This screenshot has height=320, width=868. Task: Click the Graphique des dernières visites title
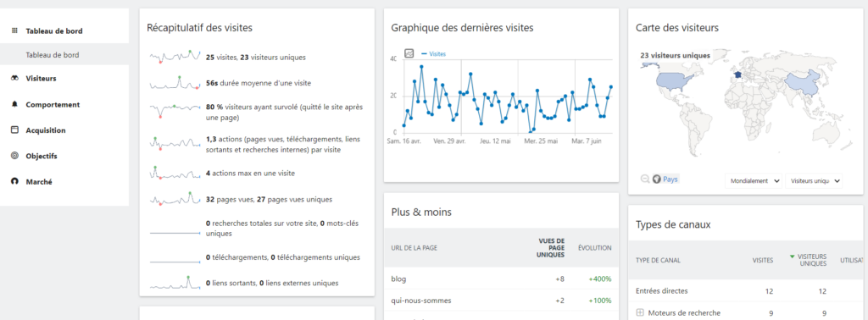click(462, 27)
